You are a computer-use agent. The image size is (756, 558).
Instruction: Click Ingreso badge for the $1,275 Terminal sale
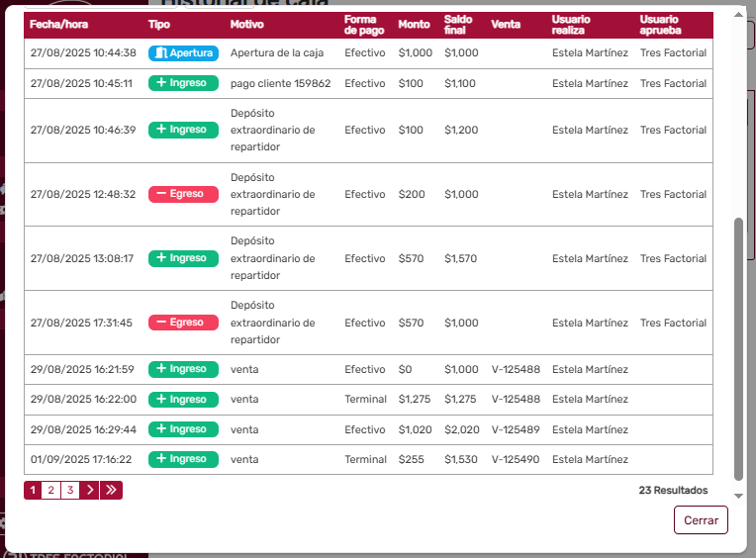183,400
